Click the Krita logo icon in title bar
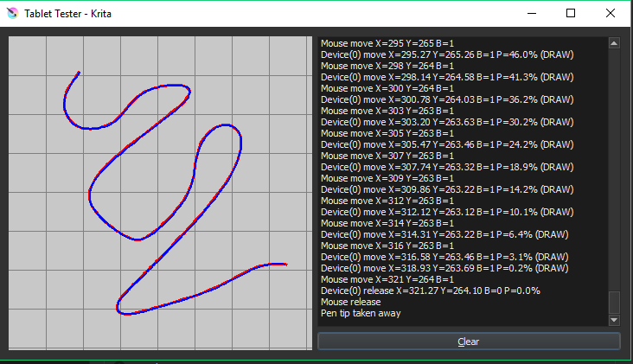 click(x=12, y=13)
